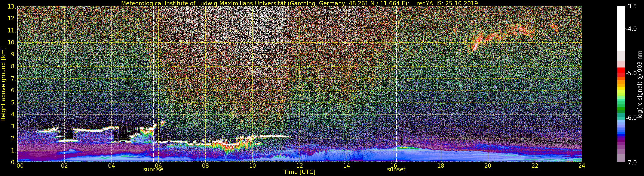Click the white dashed sunrise marker line
644x176 pixels.
pyautogui.click(x=153, y=84)
